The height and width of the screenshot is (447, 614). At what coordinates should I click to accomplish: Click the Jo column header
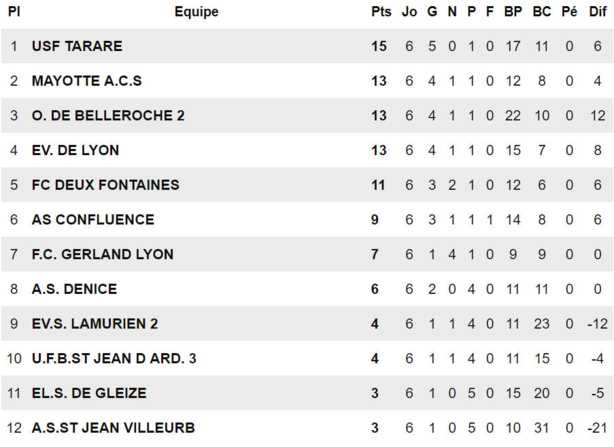409,12
